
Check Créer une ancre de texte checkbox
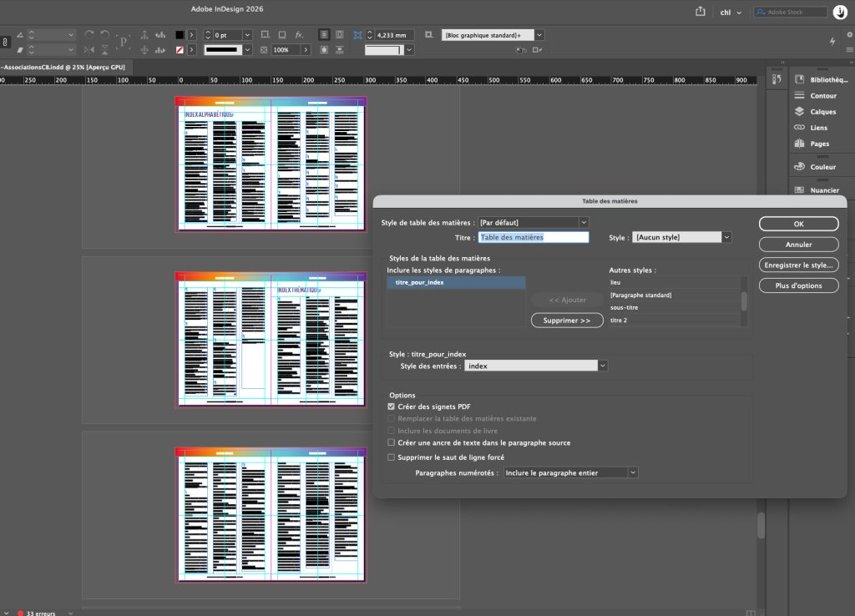(x=391, y=442)
